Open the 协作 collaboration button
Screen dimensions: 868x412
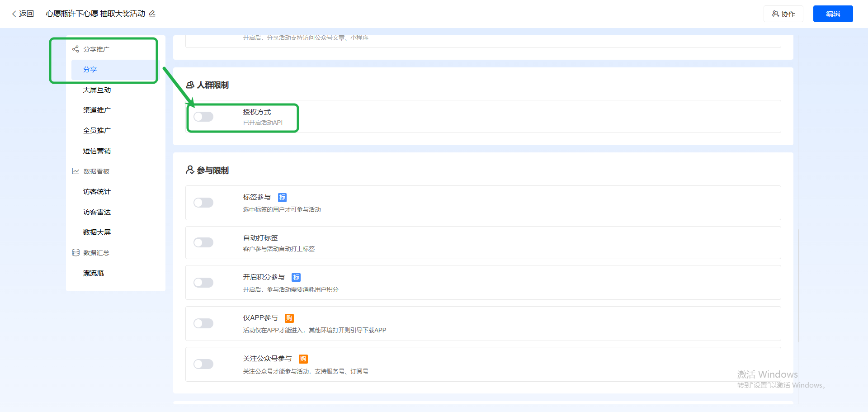pyautogui.click(x=783, y=14)
